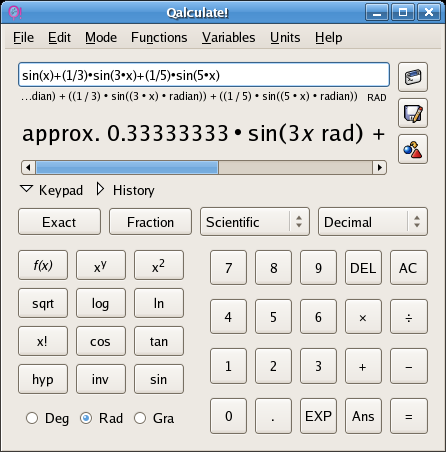Image resolution: width=446 pixels, height=452 pixels.
Task: Select the Deg angle radio button
Action: tap(32, 418)
